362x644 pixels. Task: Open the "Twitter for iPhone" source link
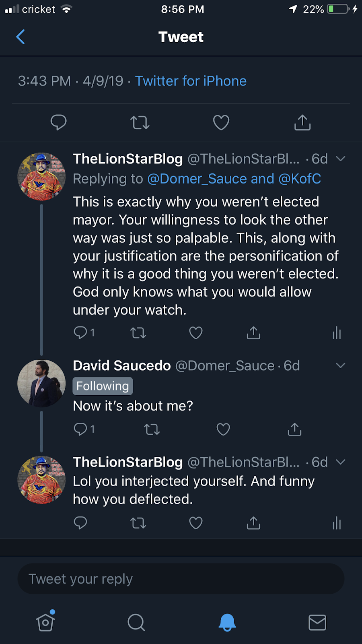pos(191,81)
